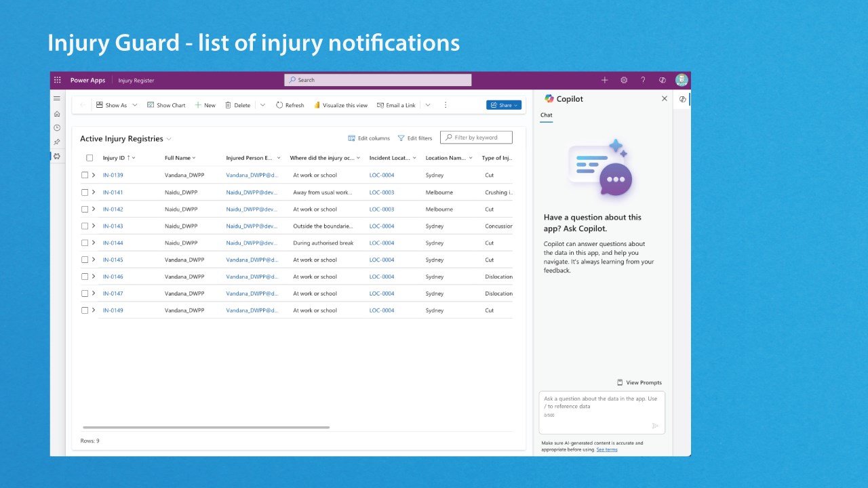Select the gear entity icon in sidebar

point(57,156)
